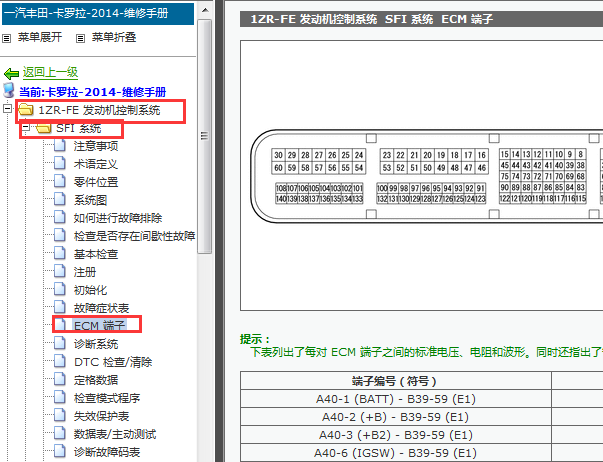603x462 pixels.
Task: Open the 失效保护表 page
Action: coord(101,416)
